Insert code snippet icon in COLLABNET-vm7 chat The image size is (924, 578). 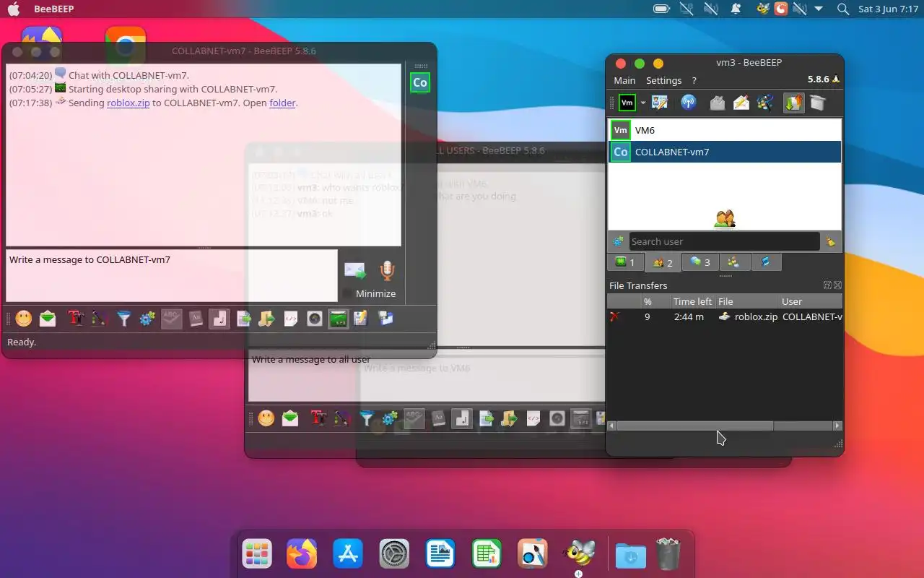(291, 319)
